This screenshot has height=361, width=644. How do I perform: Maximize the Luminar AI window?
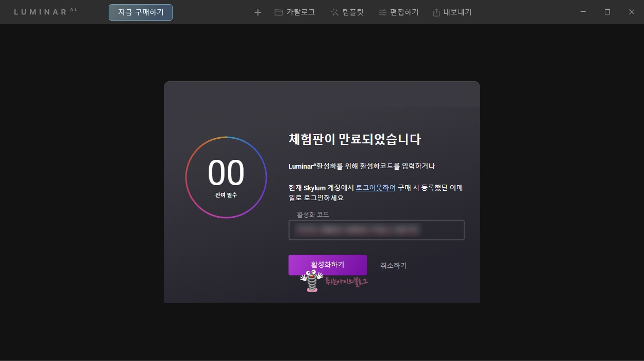(x=607, y=11)
